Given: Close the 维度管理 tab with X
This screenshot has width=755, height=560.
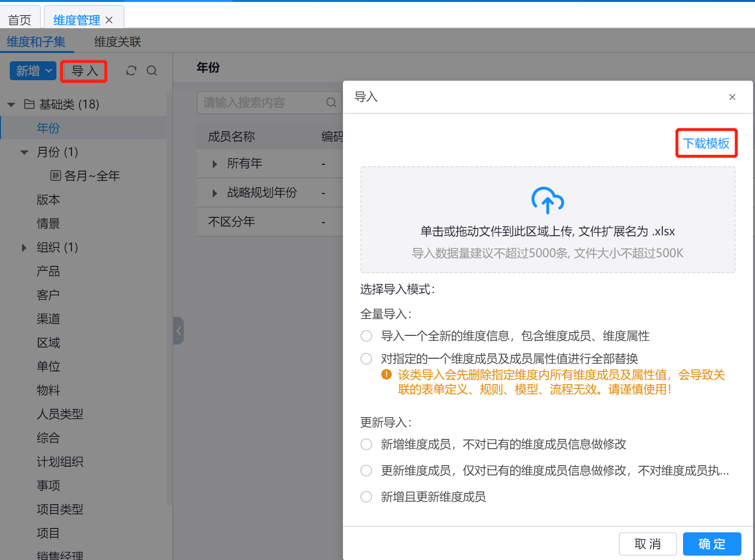Looking at the screenshot, I should [109, 20].
